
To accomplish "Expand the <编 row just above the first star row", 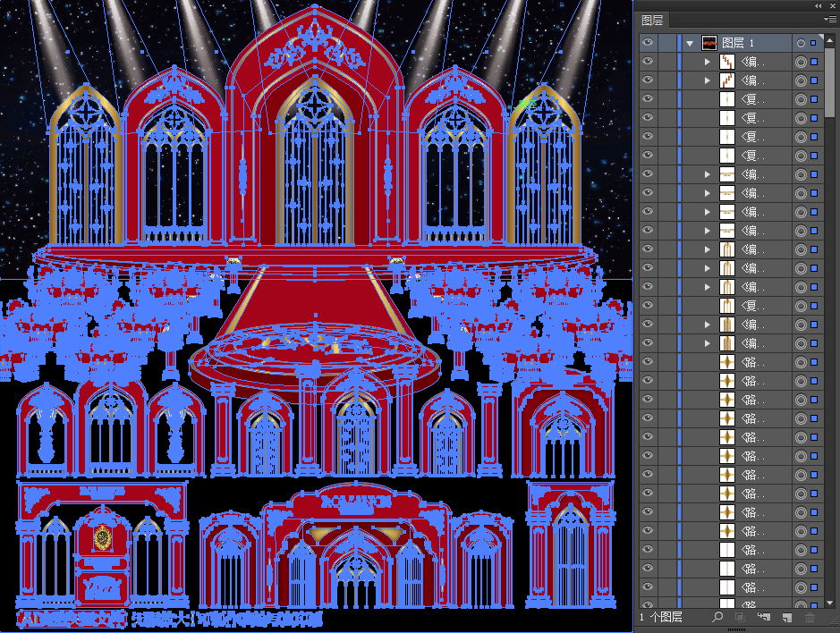I will click(707, 343).
